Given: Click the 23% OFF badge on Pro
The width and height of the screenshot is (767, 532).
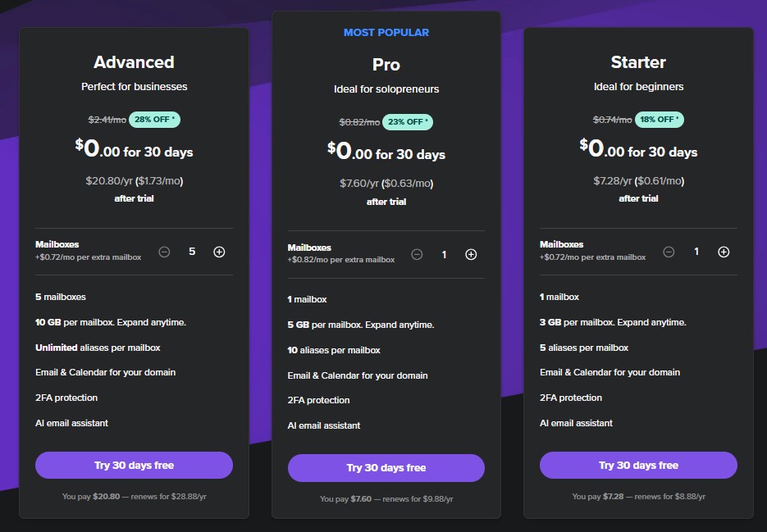Looking at the screenshot, I should pyautogui.click(x=408, y=122).
